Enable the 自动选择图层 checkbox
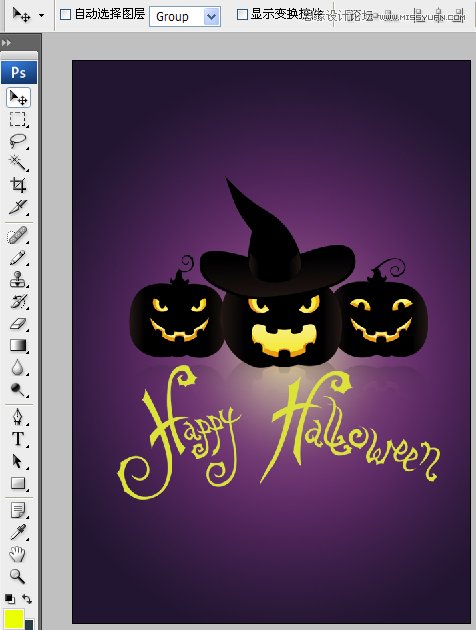 pyautogui.click(x=65, y=15)
